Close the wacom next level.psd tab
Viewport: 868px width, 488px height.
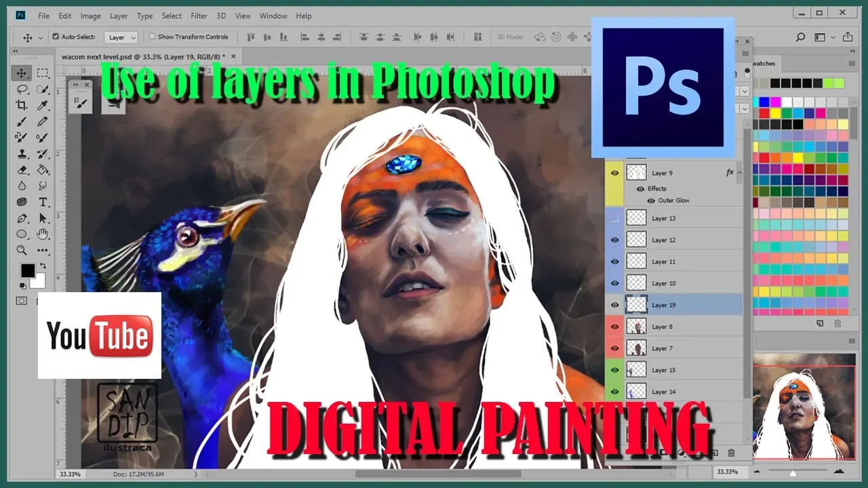click(x=233, y=56)
